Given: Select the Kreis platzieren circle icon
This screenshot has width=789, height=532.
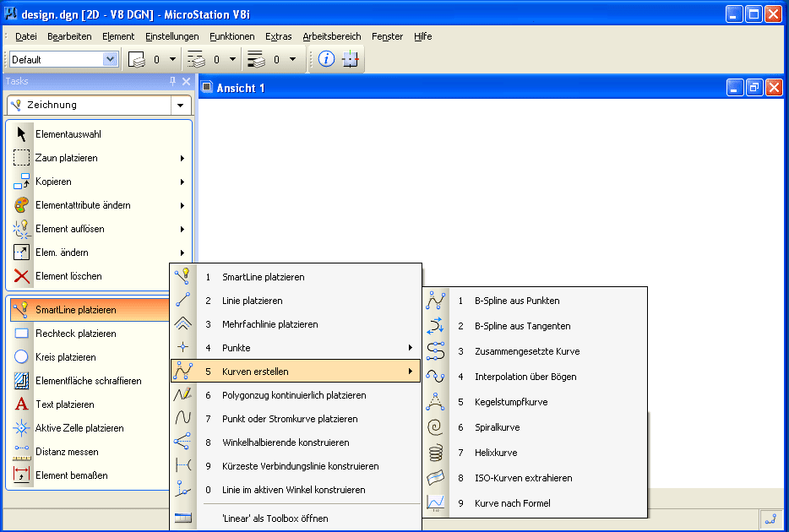Looking at the screenshot, I should [x=22, y=357].
